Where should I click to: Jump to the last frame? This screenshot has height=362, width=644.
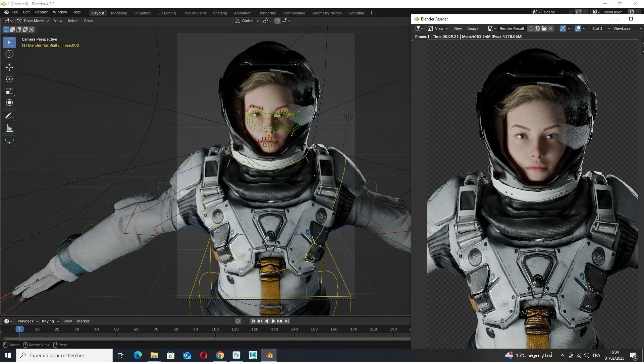(287, 321)
